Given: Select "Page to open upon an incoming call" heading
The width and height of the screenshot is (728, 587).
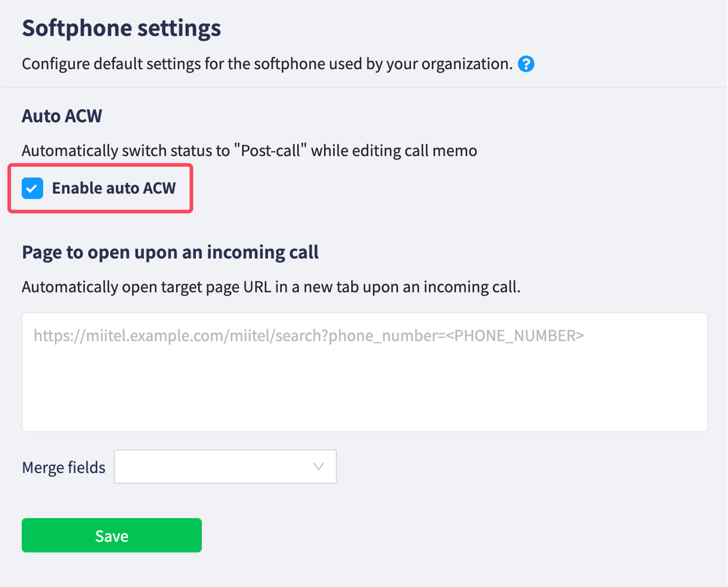Looking at the screenshot, I should (170, 253).
